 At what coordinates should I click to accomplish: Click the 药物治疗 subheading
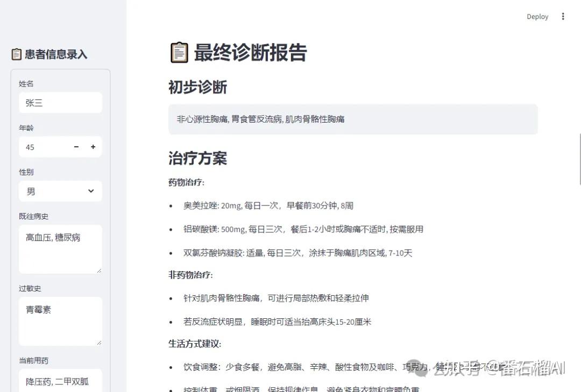(x=186, y=182)
